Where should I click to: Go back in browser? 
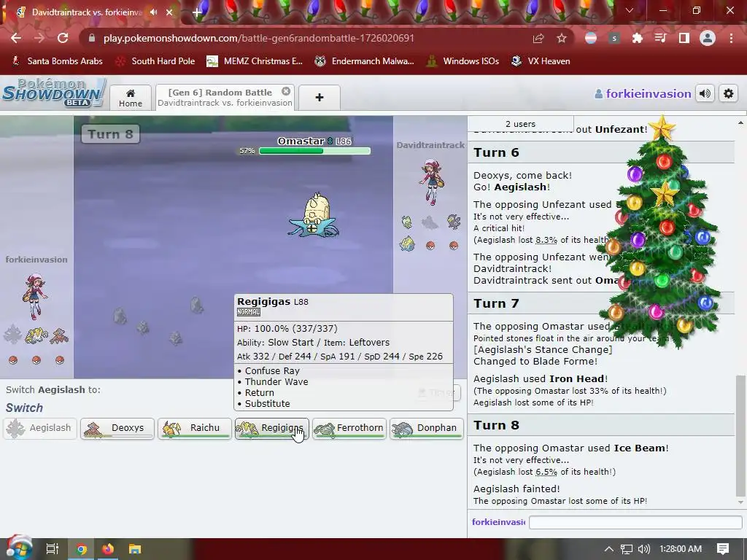coord(16,38)
